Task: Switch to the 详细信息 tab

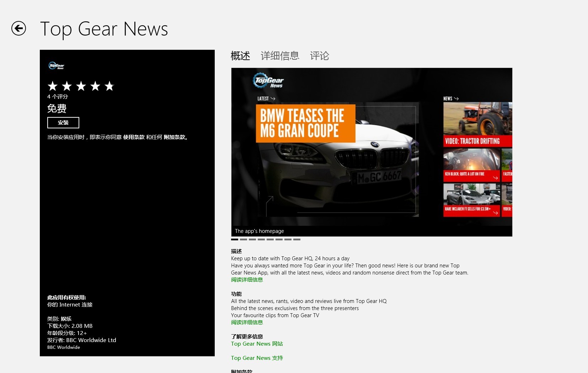Action: point(280,56)
